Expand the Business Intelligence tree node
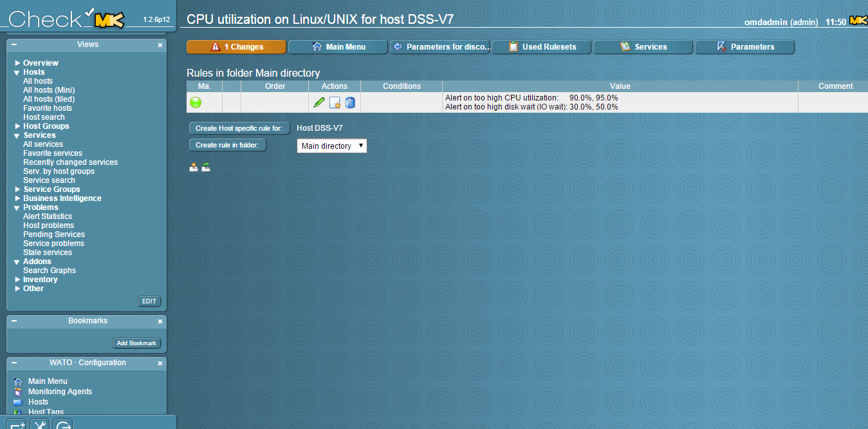Screen dimensions: 868x429 pos(17,198)
